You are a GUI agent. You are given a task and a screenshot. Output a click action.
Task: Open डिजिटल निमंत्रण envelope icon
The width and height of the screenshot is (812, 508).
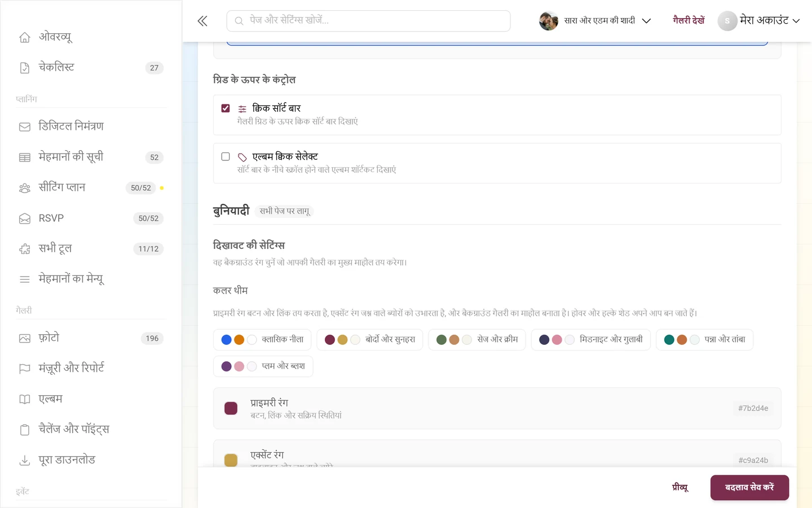(25, 127)
